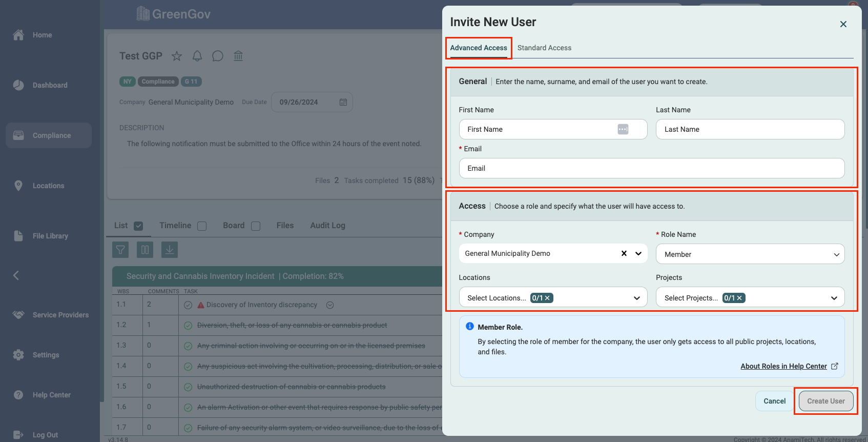Clear the selected General Municipality Demo company
This screenshot has width=868, height=442.
point(624,253)
